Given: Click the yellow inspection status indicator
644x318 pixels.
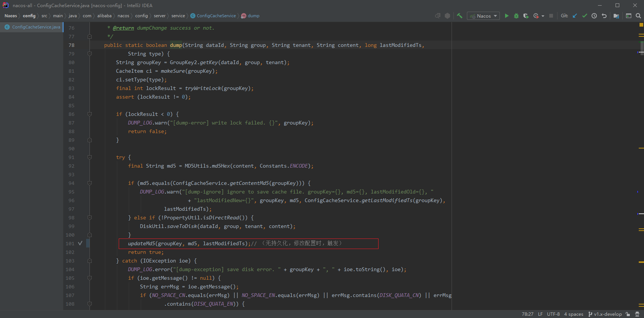Looking at the screenshot, I should (x=641, y=25).
